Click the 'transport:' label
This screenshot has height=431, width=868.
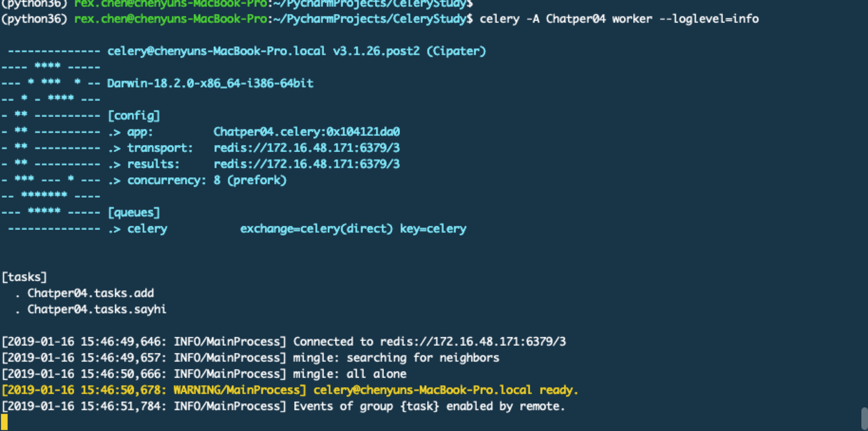click(x=160, y=148)
